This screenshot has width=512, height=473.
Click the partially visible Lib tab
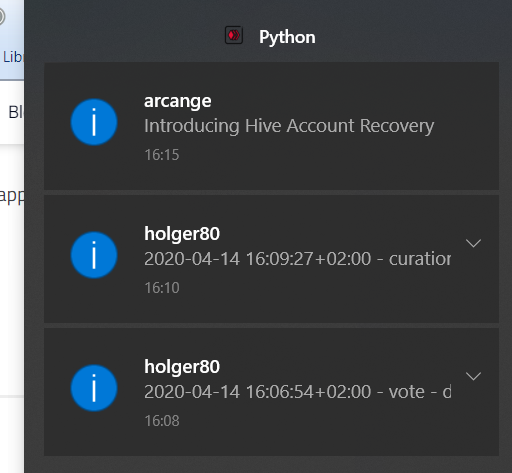tap(12, 57)
